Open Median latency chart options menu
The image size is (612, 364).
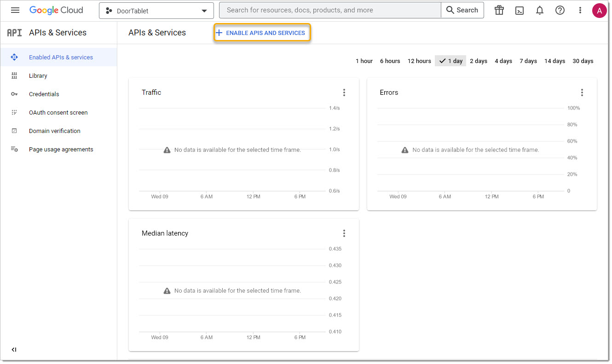point(344,233)
